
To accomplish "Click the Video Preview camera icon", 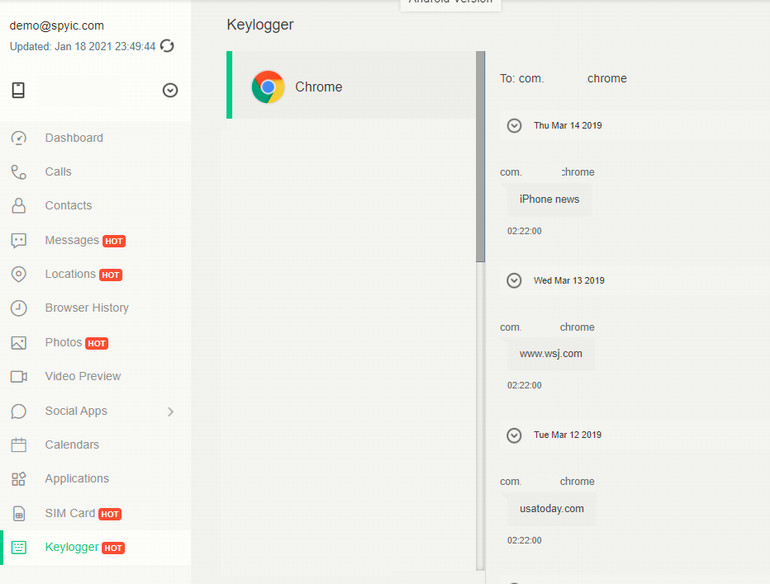I will (x=19, y=376).
